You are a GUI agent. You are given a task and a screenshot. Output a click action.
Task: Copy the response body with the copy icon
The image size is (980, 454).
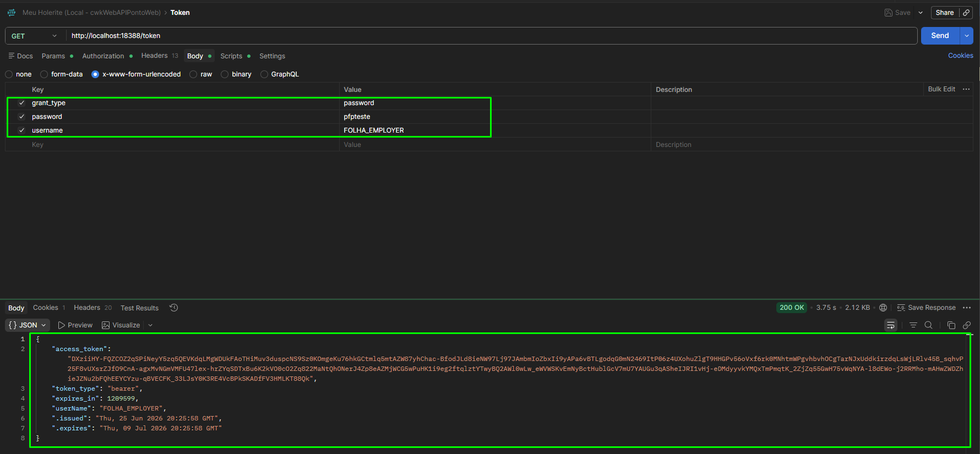pyautogui.click(x=951, y=325)
